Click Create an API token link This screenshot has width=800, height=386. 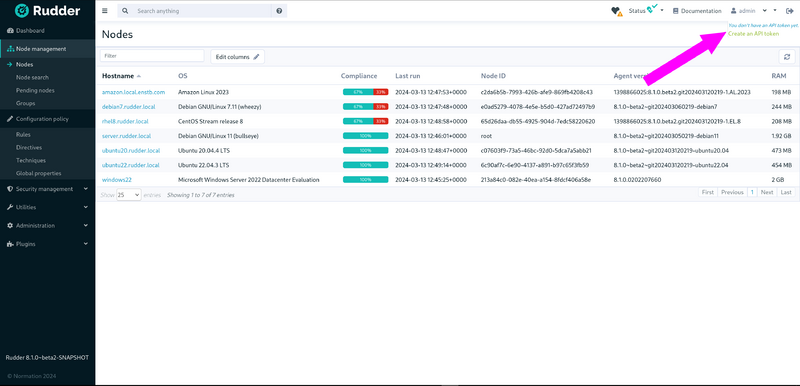pos(754,33)
